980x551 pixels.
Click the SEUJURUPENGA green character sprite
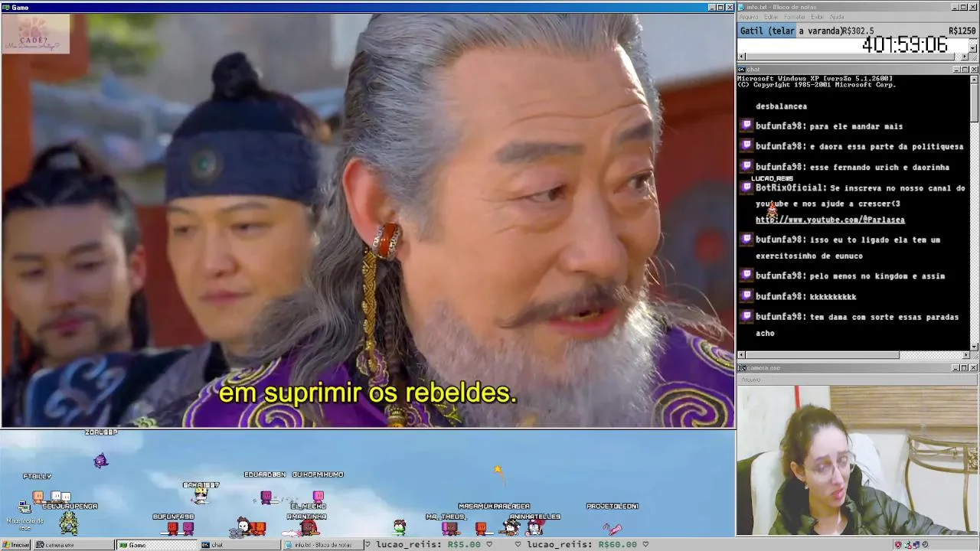[69, 523]
